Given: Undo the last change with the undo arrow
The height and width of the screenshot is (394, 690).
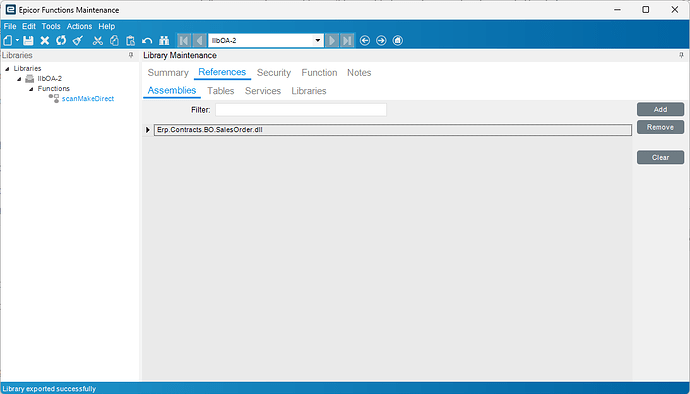Looking at the screenshot, I should [x=147, y=41].
